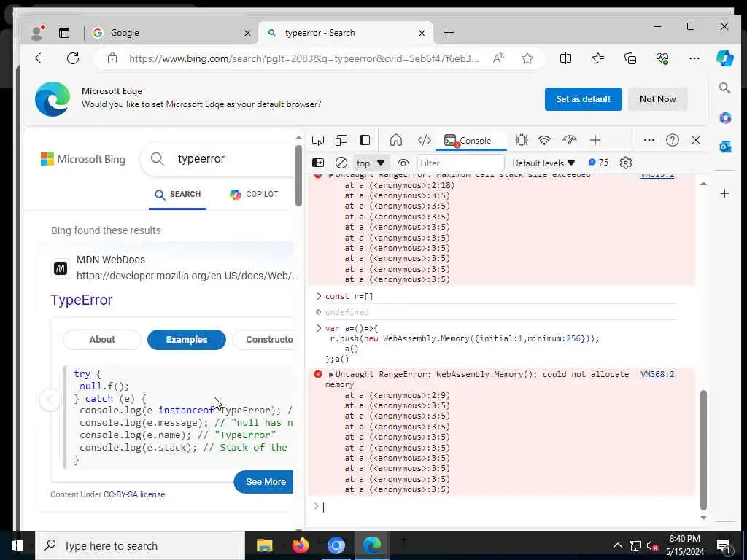The image size is (747, 560).
Task: Open DevTools Elements tab
Action: [x=424, y=141]
